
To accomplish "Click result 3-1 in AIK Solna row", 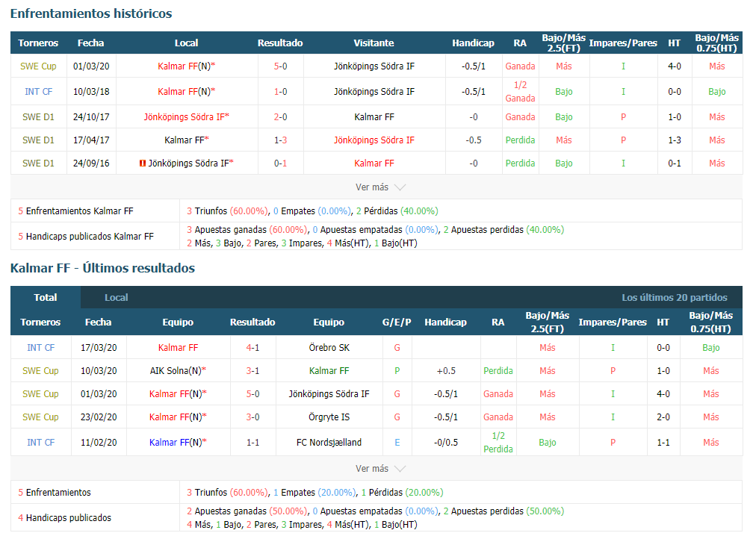I will point(253,370).
